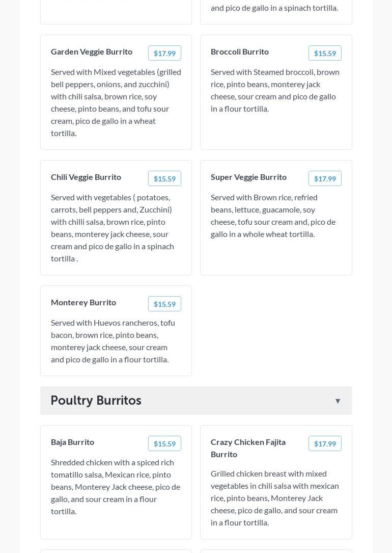Open the Chili Veggie Burrito item title
Viewport: 392px width, 553px height.
click(86, 177)
